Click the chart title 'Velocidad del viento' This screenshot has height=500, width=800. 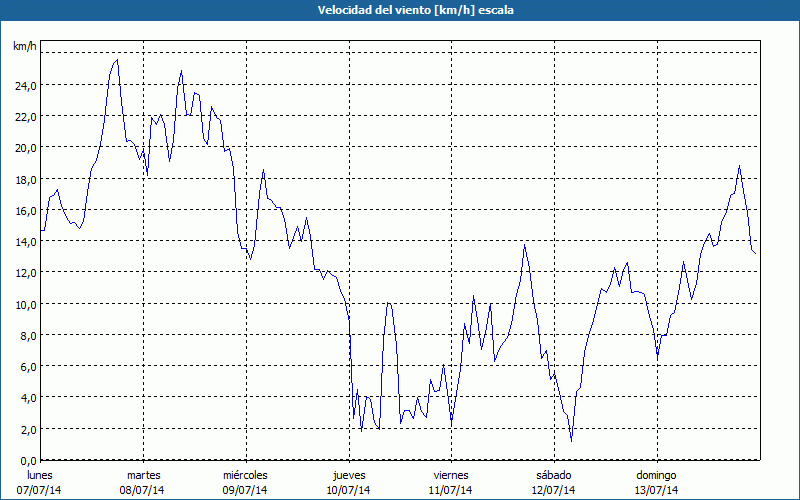pyautogui.click(x=400, y=9)
